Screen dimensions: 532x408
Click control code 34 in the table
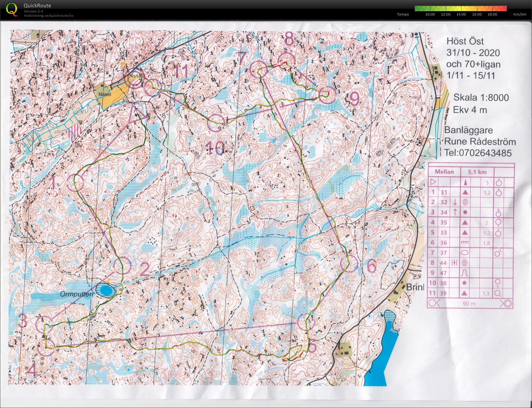click(x=444, y=212)
